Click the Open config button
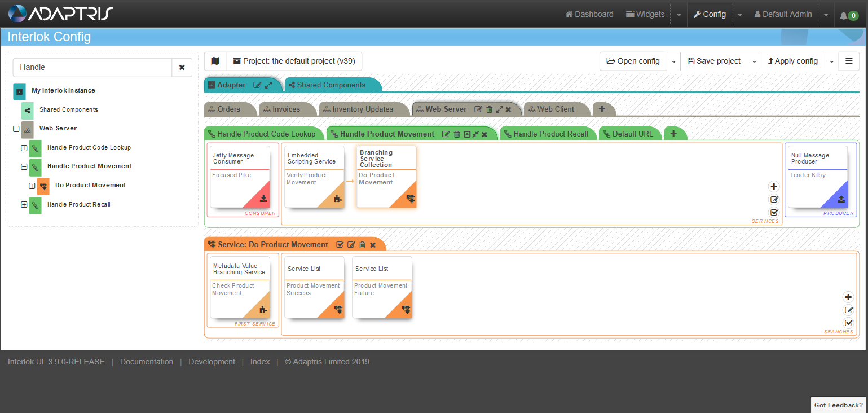868x413 pixels. pyautogui.click(x=633, y=61)
